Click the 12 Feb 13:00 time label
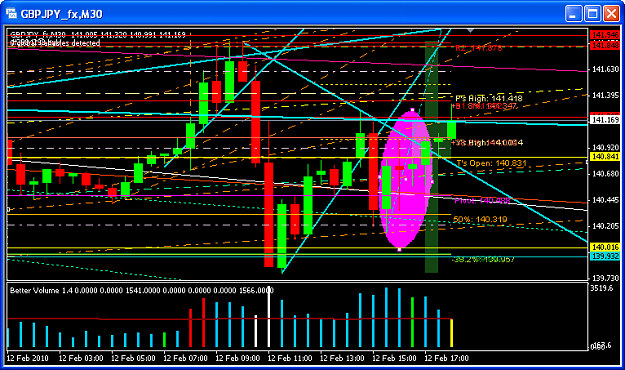 tap(342, 358)
